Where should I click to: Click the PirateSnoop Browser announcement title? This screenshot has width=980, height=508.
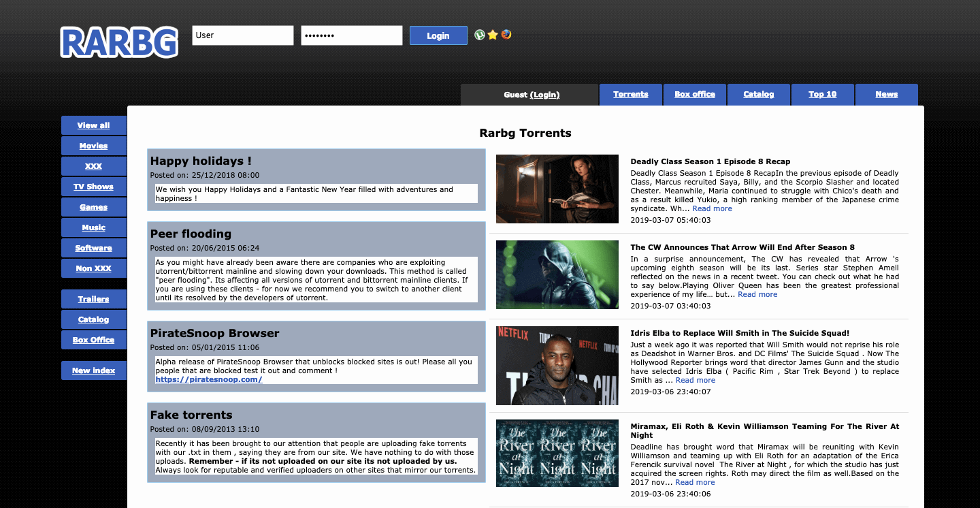pyautogui.click(x=215, y=333)
